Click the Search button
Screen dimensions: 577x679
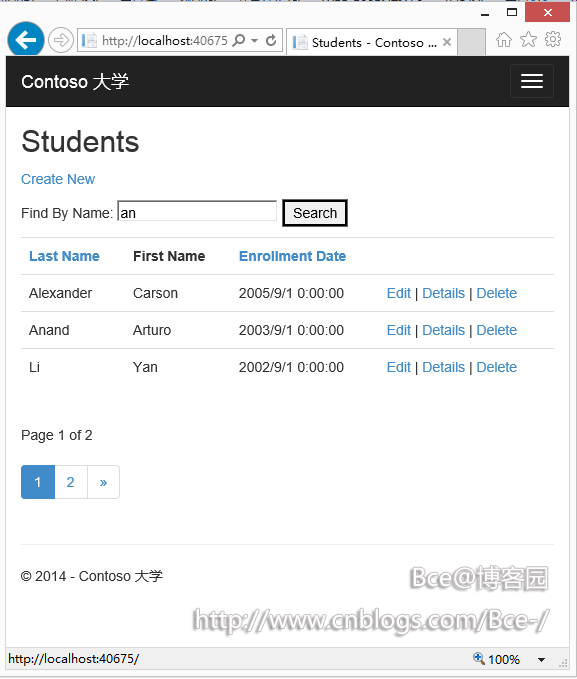[x=315, y=213]
